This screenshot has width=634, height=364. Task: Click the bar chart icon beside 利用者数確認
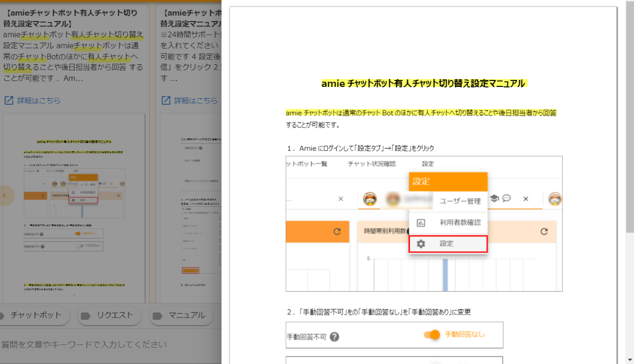click(421, 223)
